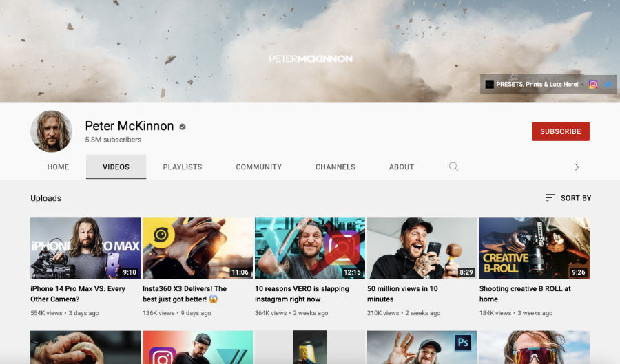Image resolution: width=620 pixels, height=364 pixels.
Task: Open iPhone 14 Pro Max video thumbnail
Action: [85, 248]
